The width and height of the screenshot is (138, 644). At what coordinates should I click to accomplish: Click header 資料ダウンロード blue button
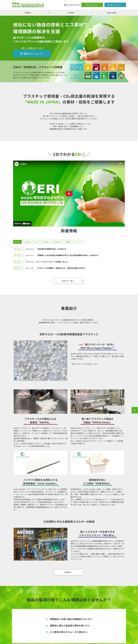pyautogui.click(x=115, y=5)
